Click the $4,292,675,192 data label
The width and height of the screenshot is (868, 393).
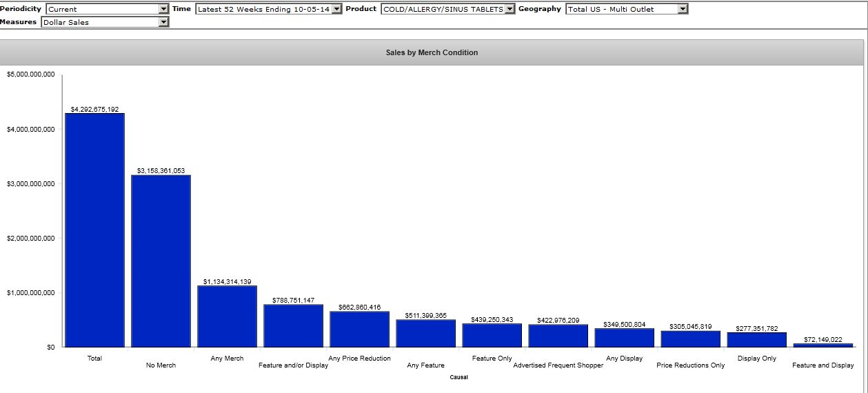pyautogui.click(x=94, y=109)
